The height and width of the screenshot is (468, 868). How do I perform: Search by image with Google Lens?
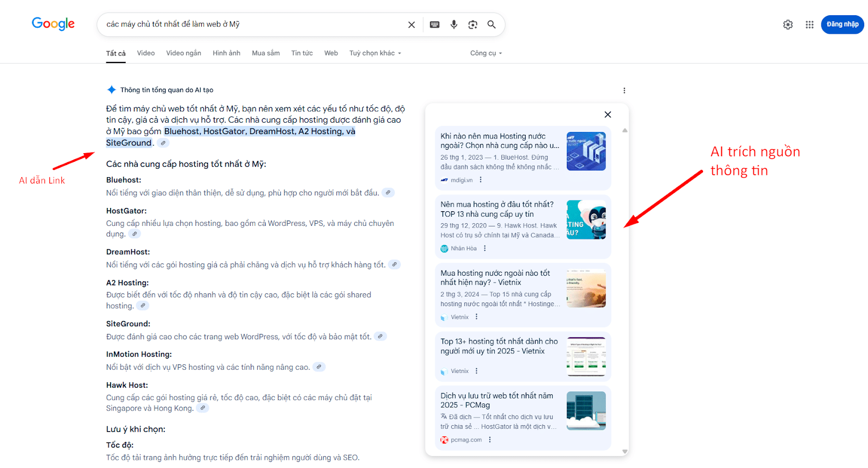(473, 25)
